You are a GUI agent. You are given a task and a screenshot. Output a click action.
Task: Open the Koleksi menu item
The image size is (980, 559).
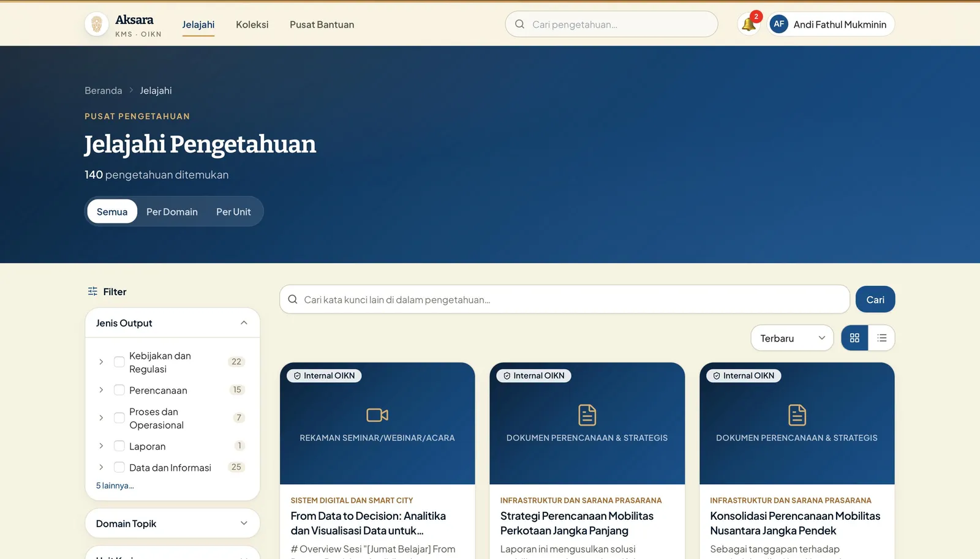pyautogui.click(x=252, y=24)
